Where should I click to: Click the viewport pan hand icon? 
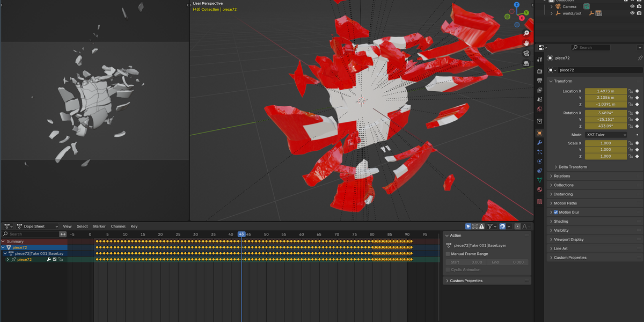[x=526, y=43]
